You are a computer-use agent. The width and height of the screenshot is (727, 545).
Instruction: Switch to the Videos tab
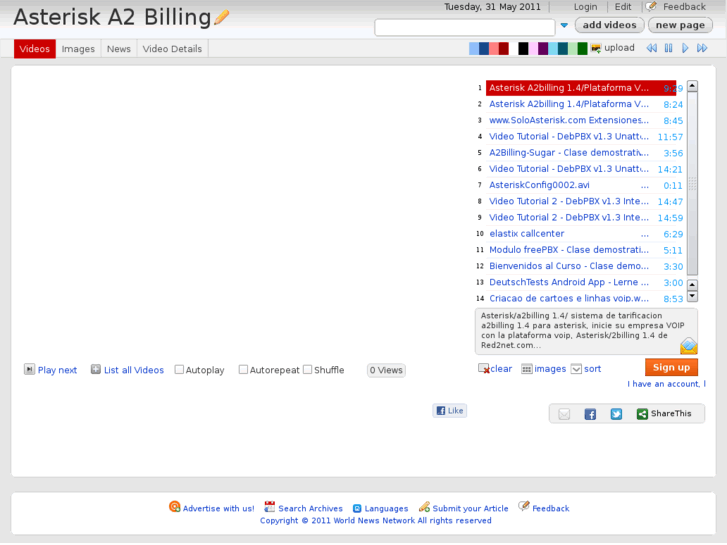click(35, 49)
